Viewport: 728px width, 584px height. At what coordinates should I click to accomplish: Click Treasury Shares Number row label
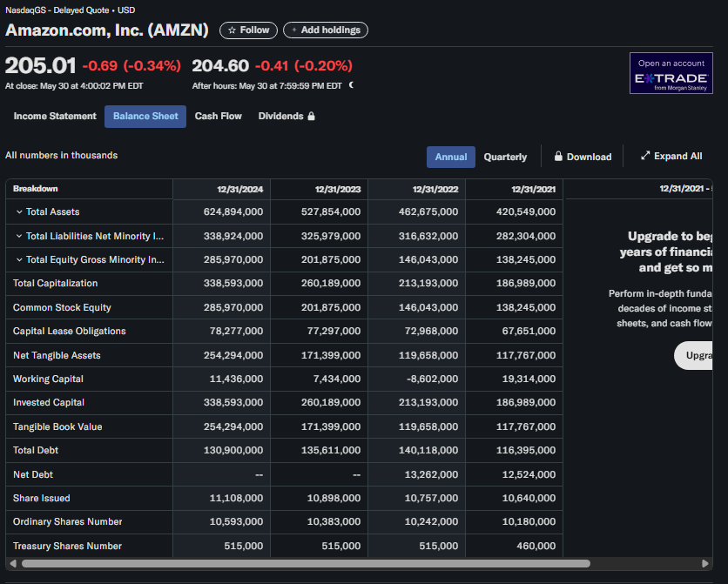(67, 546)
